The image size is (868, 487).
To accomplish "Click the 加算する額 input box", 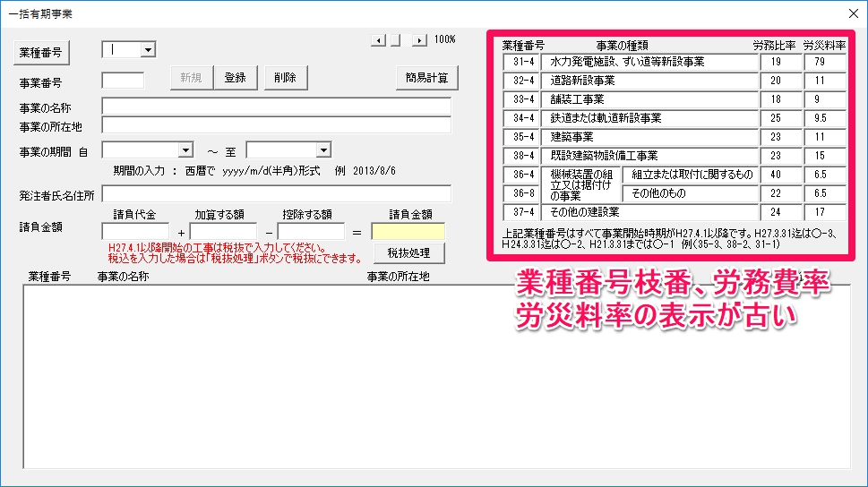I will click(x=223, y=232).
